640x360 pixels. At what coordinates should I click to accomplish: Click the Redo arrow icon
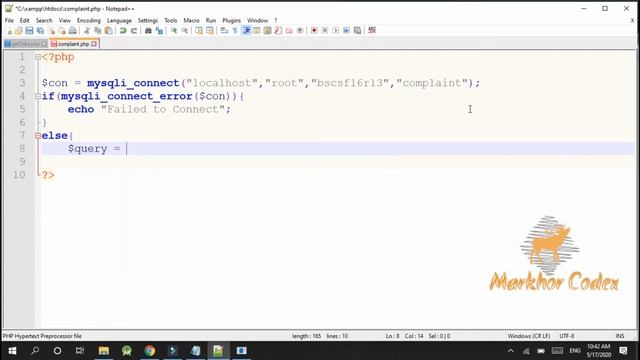[x=133, y=31]
